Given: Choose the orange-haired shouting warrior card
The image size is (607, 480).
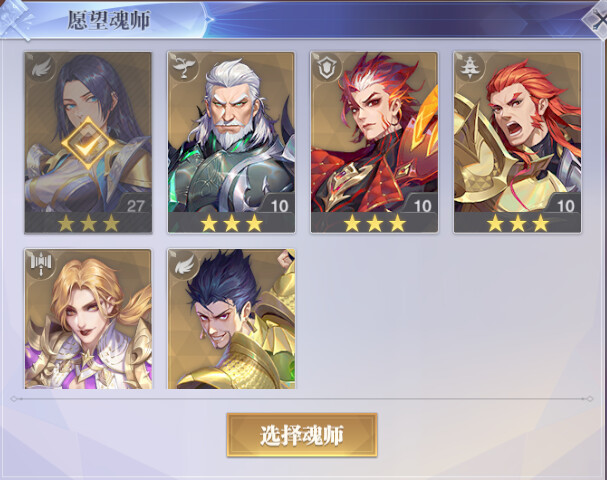Looking at the screenshot, I should point(518,142).
